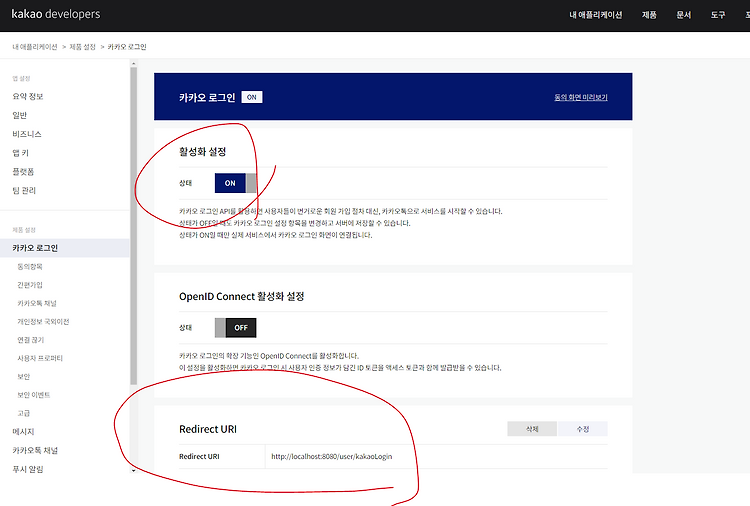
Task: Open the kakao developers home logo
Action: pyautogui.click(x=55, y=14)
